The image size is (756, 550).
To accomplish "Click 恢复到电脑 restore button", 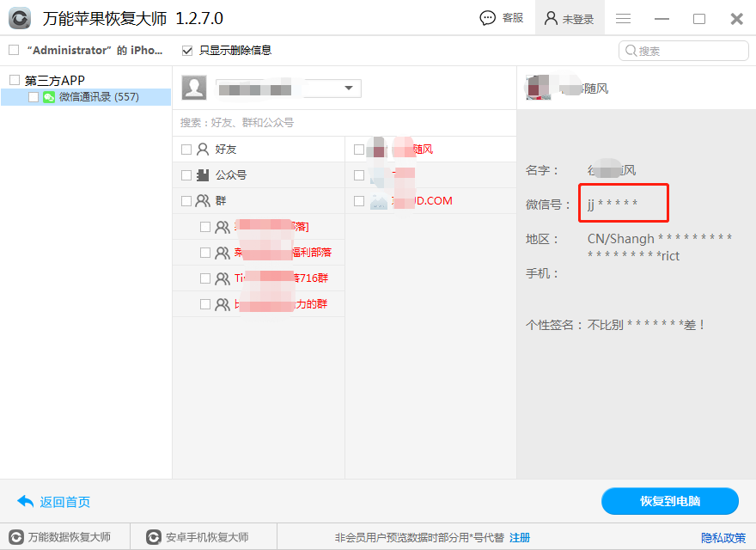I will (670, 501).
